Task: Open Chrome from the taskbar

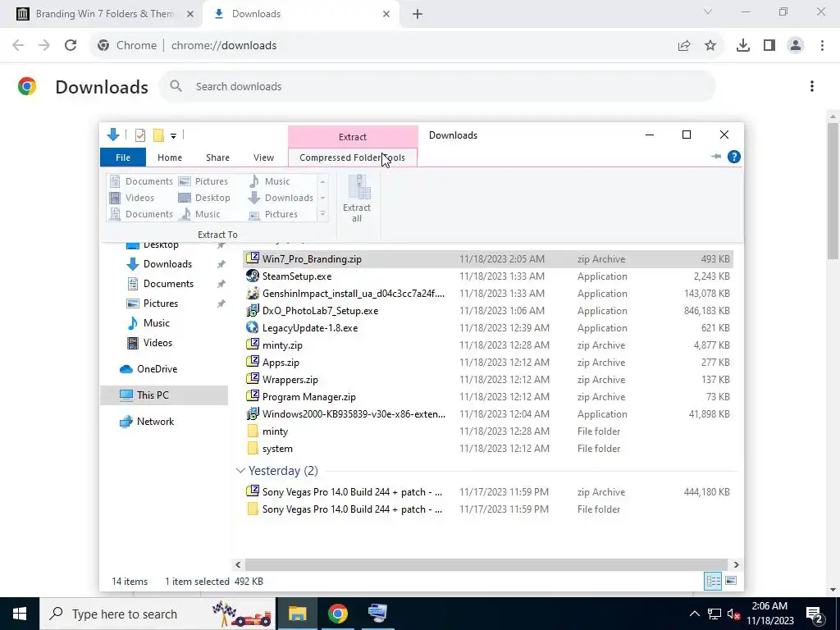Action: point(337,614)
